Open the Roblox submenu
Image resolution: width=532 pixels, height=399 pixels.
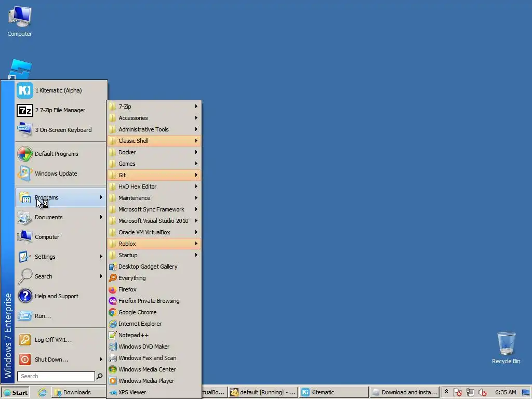(x=154, y=244)
